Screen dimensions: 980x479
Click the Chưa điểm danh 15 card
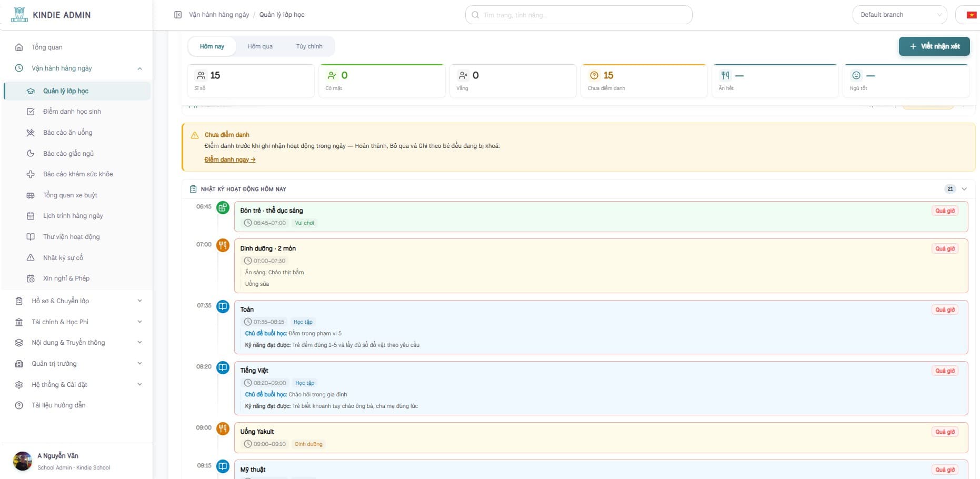coord(644,81)
